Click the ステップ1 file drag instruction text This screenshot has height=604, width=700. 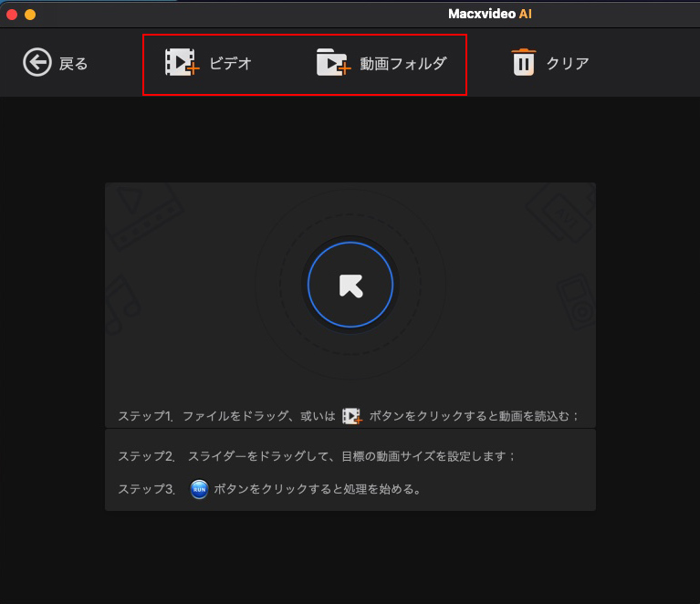(349, 416)
